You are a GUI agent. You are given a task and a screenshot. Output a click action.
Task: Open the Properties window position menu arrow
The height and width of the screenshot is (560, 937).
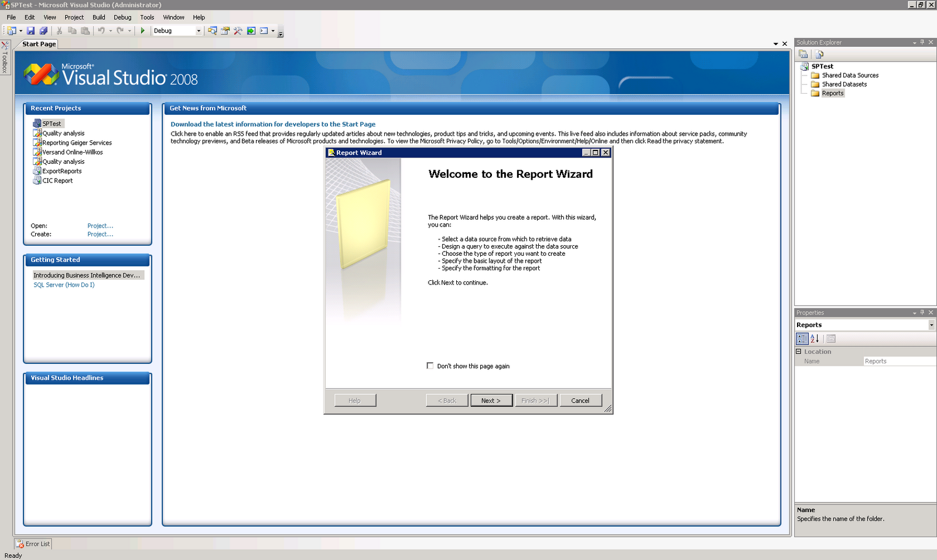click(x=915, y=312)
